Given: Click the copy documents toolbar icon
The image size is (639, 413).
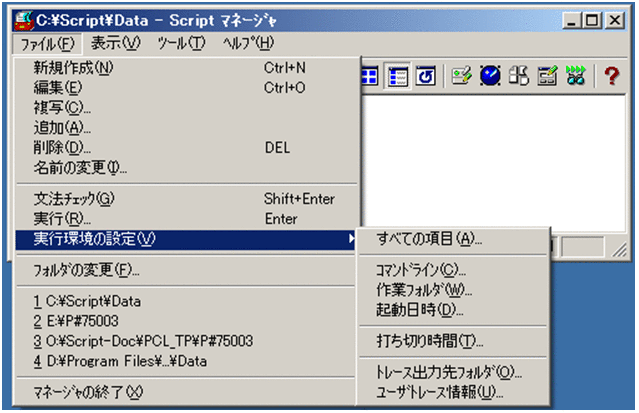Looking at the screenshot, I should 518,76.
